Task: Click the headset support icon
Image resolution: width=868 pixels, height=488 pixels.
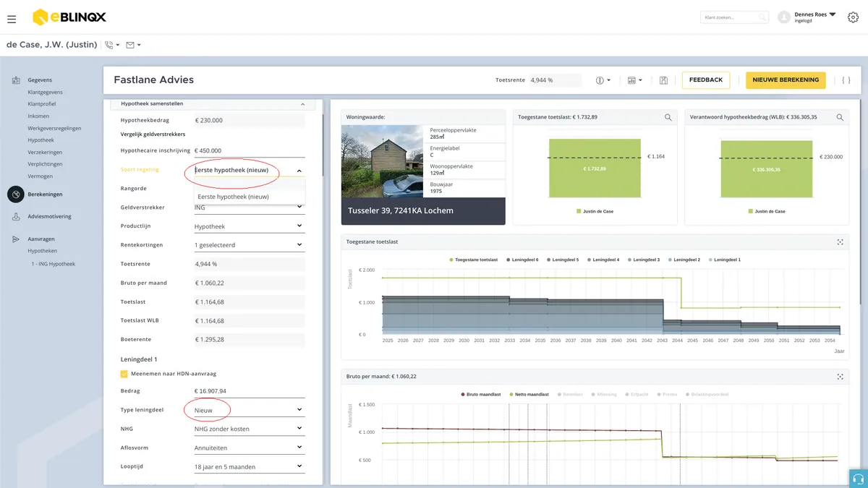Action: pos(859,479)
